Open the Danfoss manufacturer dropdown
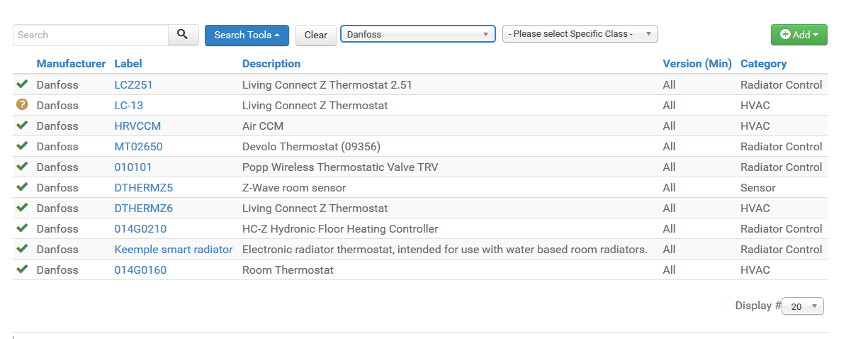 point(417,34)
